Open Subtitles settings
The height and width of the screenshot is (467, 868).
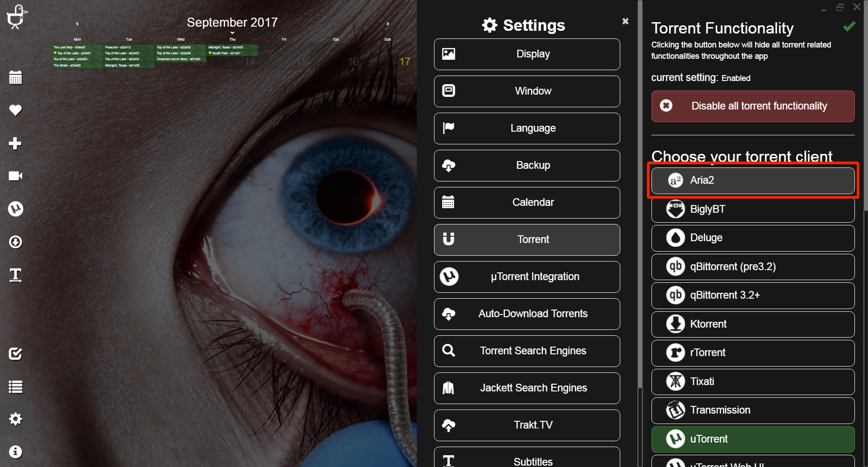tap(527, 457)
